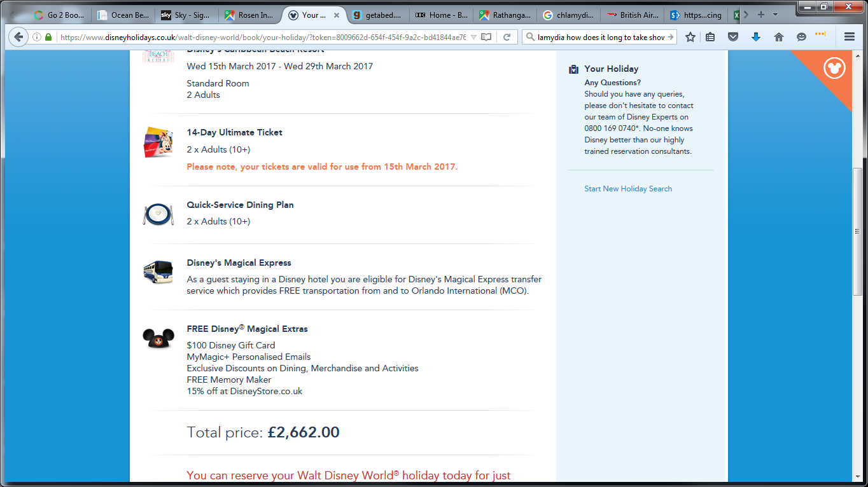Screen dimensions: 868x487
Task: Click the Quick-Service Dining Plan heading
Action: point(240,205)
